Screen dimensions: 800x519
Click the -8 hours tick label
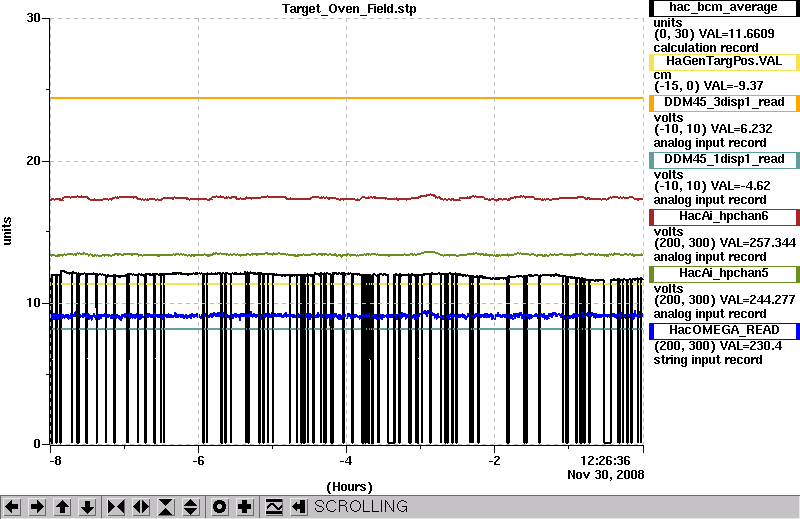click(56, 461)
